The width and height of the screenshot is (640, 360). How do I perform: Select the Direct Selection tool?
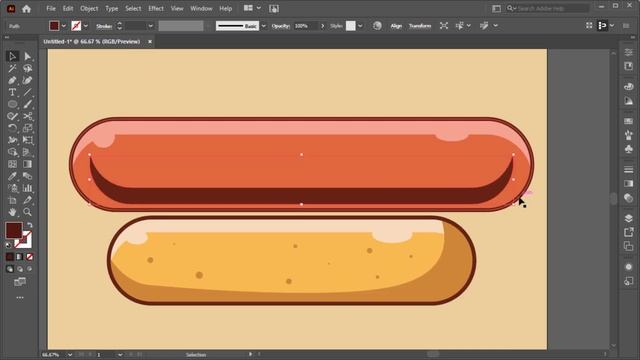27,56
